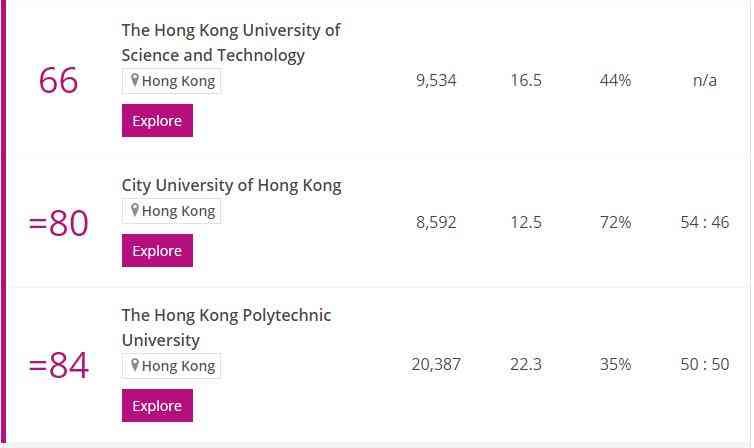The height and width of the screenshot is (448, 754).
Task: Select the =84 rank number
Action: 58,365
